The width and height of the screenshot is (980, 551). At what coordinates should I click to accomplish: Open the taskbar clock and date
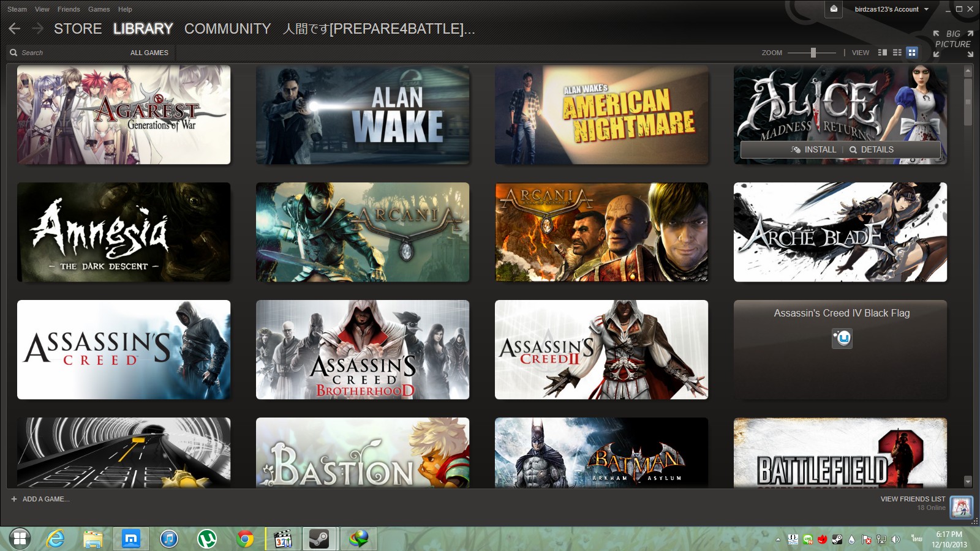click(x=949, y=539)
